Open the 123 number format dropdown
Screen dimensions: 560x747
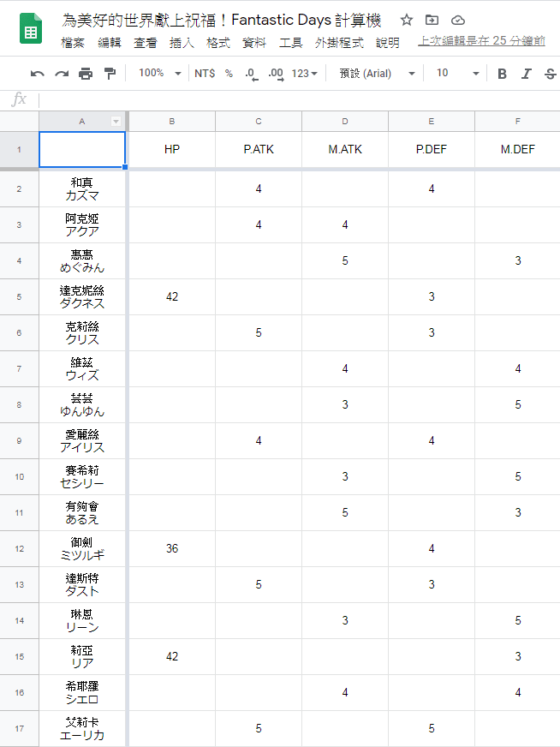coord(304,74)
